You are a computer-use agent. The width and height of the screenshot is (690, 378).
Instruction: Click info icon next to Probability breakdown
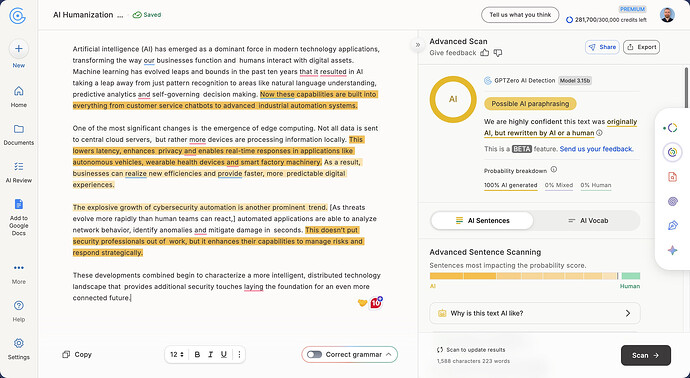click(554, 169)
